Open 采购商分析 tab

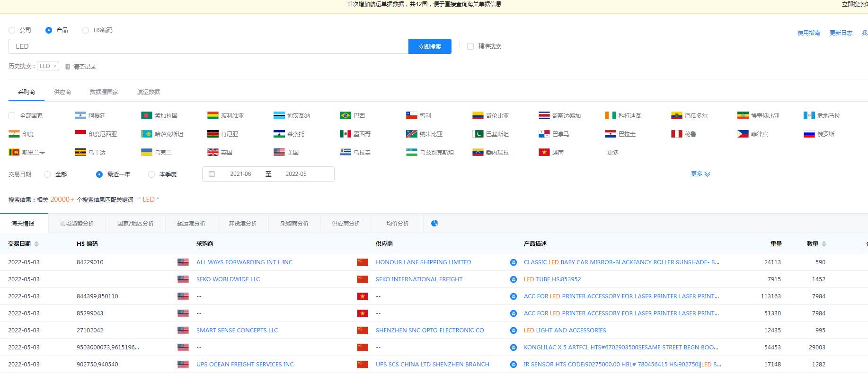[294, 223]
